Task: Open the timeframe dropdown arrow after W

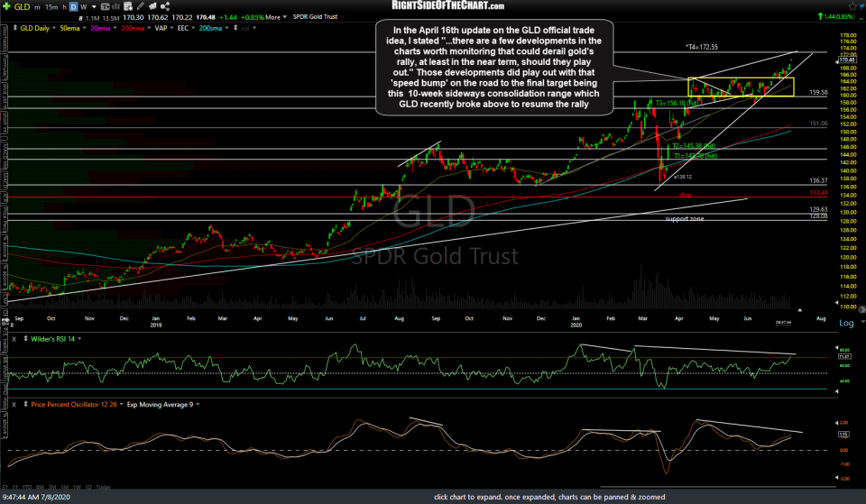Action: (94, 7)
